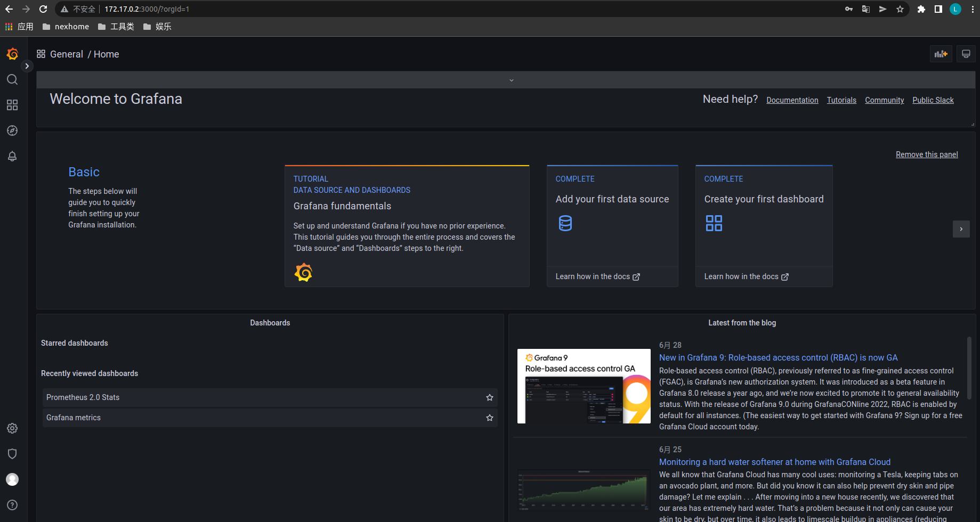Open the browser three-dot menu
This screenshot has height=522, width=980.
[x=973, y=9]
